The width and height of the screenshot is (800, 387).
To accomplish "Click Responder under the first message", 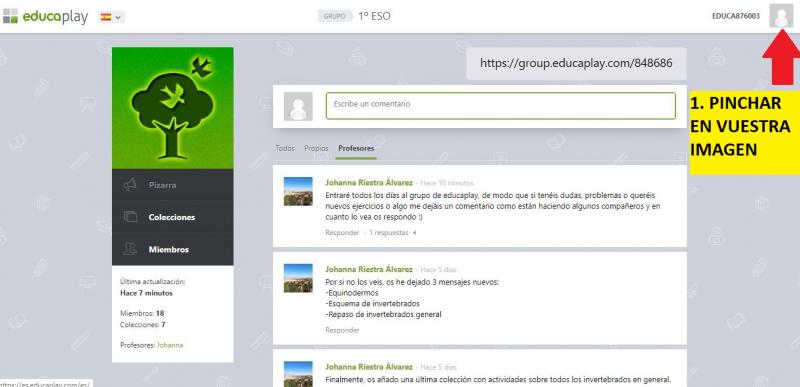I will click(342, 233).
